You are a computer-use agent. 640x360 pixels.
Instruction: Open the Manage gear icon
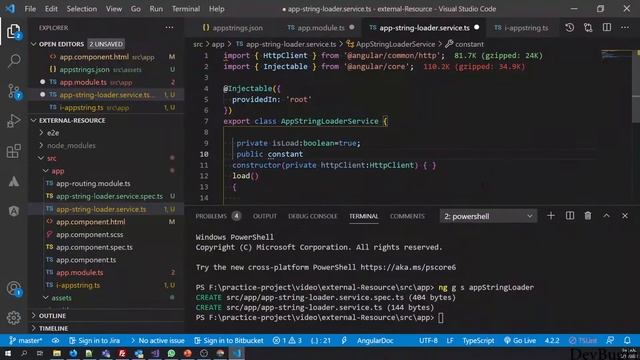click(x=13, y=318)
